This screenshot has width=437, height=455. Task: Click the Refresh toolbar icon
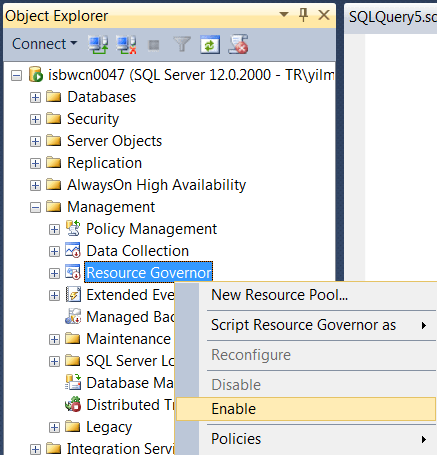[210, 44]
